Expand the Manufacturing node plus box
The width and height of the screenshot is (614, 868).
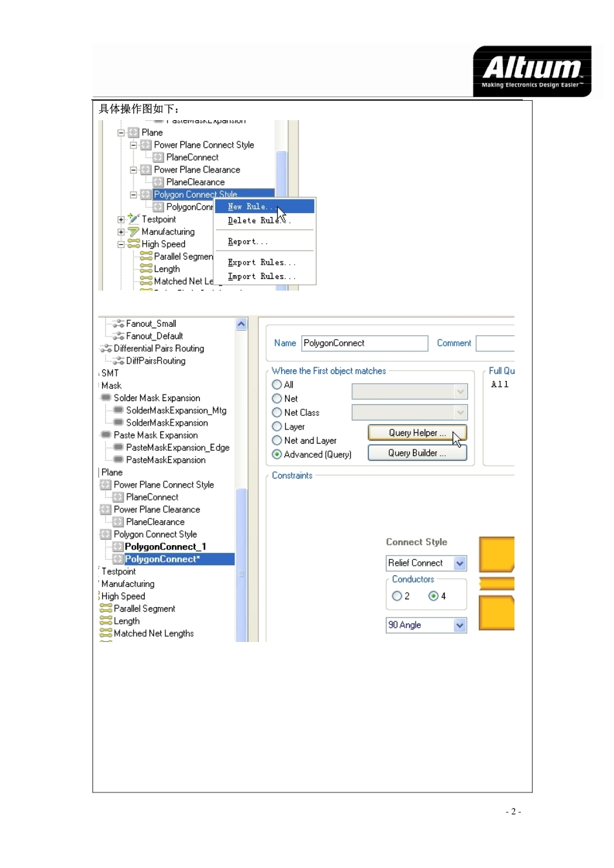pos(121,232)
